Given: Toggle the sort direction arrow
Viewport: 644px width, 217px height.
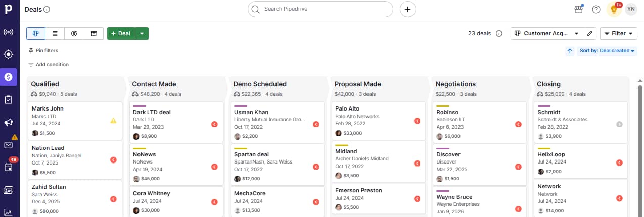Looking at the screenshot, I should tap(570, 51).
